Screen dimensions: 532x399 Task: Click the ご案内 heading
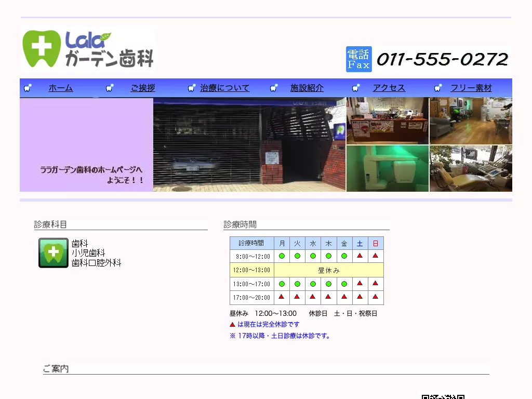coord(56,369)
